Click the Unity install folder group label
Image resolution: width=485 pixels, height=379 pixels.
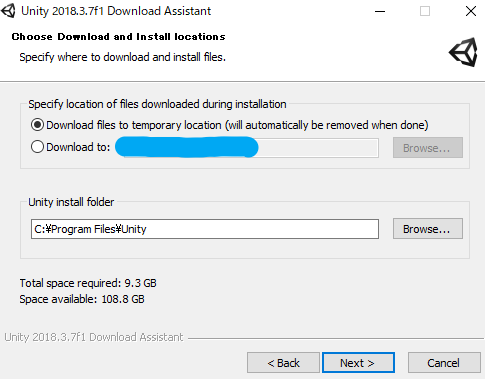(71, 202)
